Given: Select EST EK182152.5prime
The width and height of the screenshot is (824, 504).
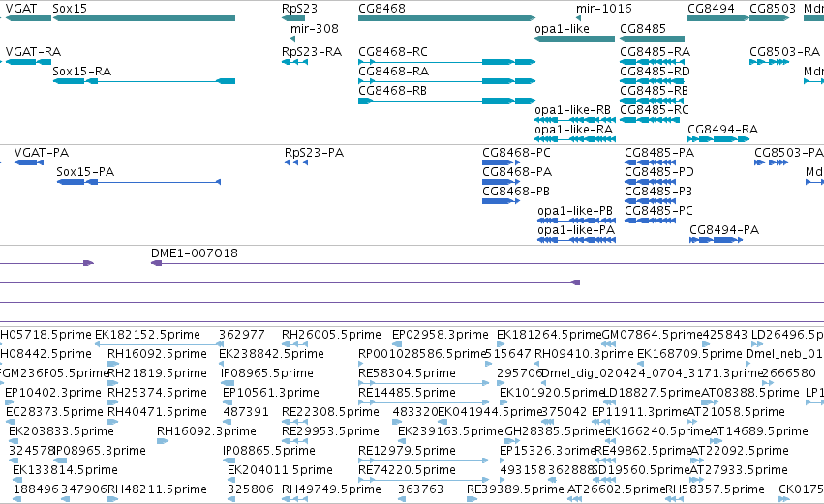Looking at the screenshot, I should point(147,335).
